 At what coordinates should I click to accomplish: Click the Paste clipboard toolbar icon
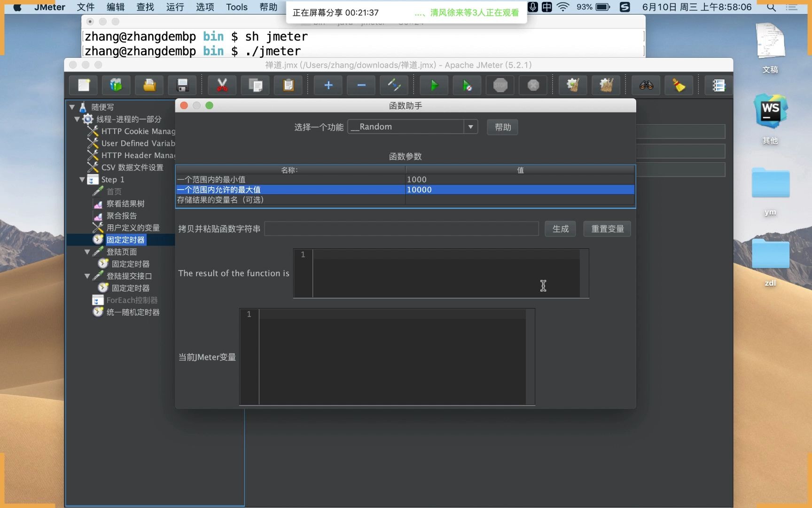[289, 85]
